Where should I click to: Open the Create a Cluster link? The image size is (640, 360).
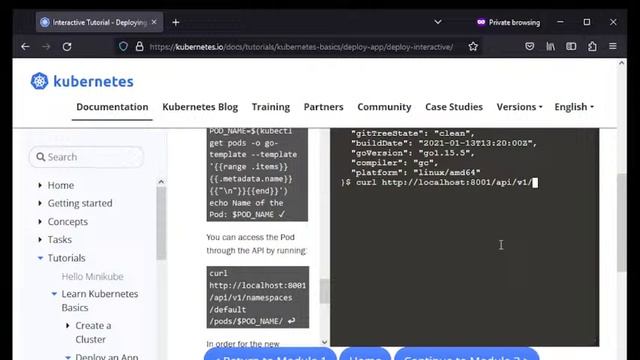coord(93,332)
